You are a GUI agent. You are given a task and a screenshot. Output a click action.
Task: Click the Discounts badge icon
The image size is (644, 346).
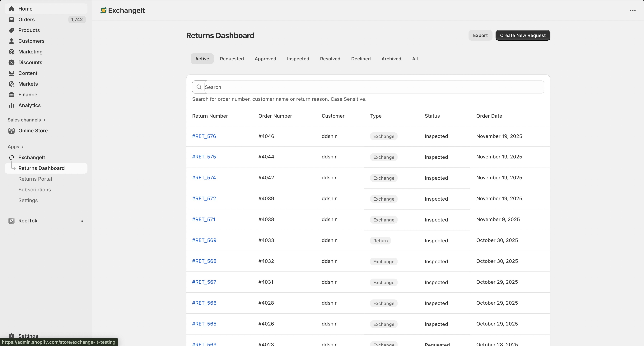[12, 62]
